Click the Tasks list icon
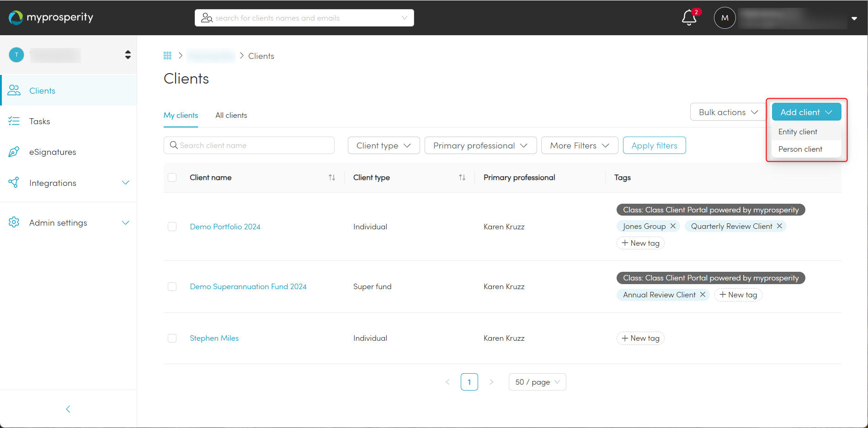 [14, 121]
